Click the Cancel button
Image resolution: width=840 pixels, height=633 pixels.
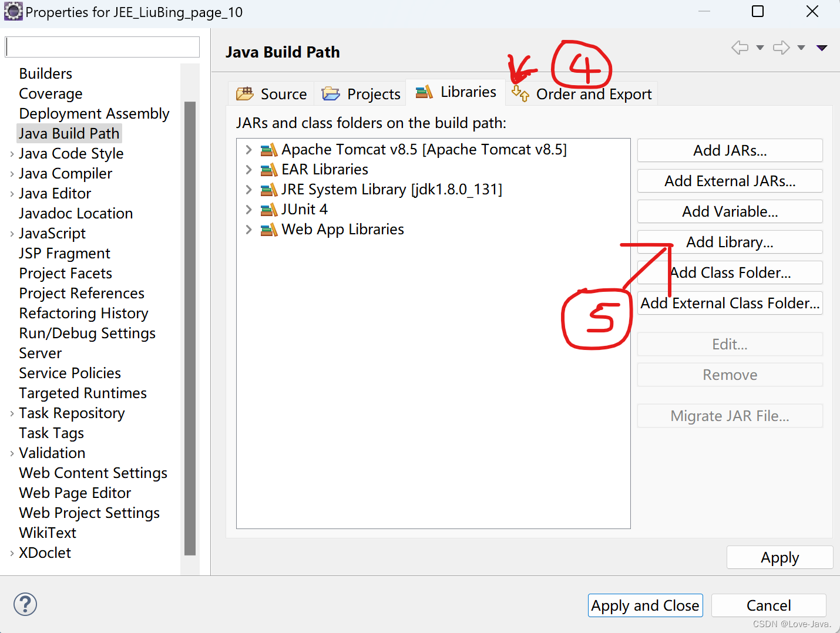pos(768,605)
